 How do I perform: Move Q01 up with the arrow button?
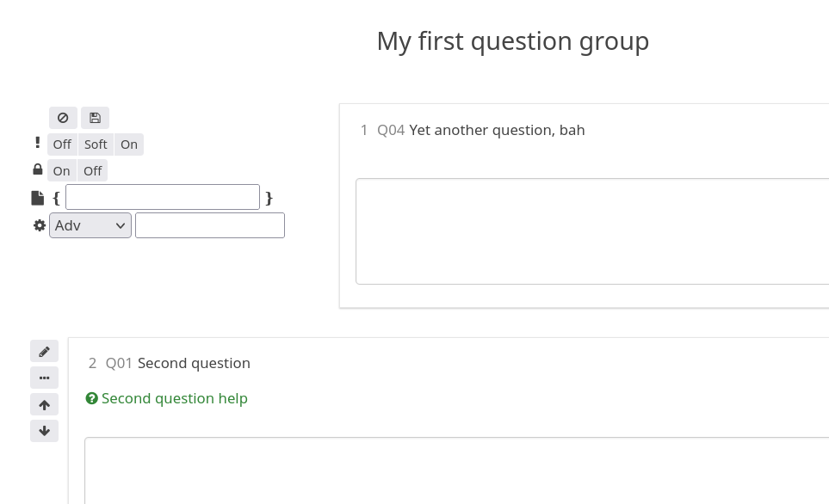coord(44,404)
